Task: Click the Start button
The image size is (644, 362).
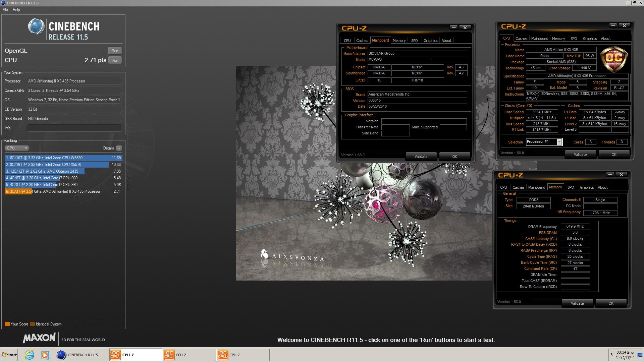Action: (9, 355)
